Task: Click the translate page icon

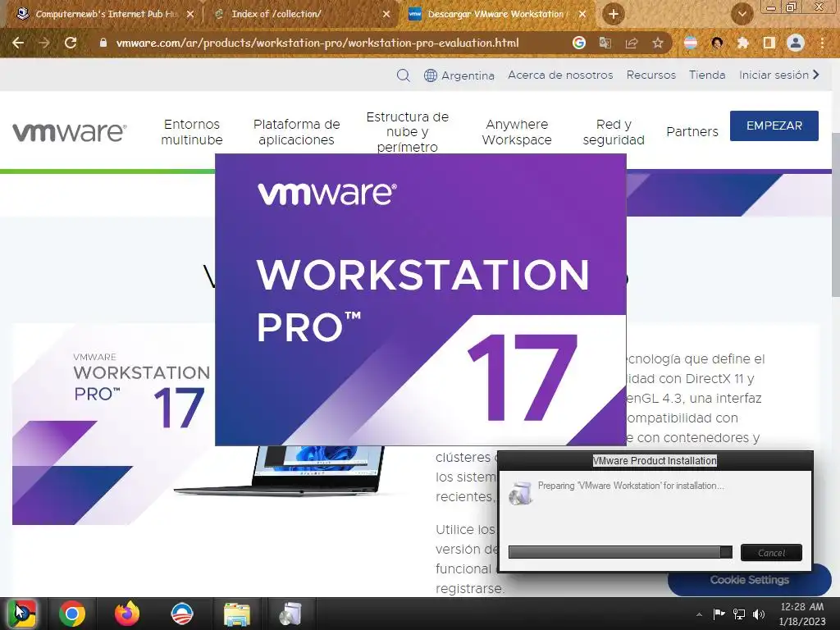Action: tap(605, 43)
